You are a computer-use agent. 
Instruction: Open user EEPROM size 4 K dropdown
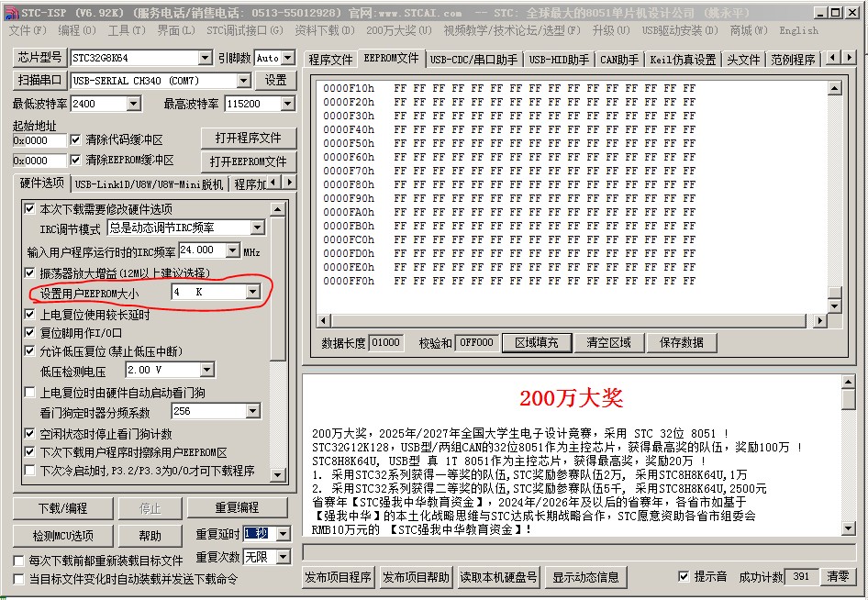(253, 292)
